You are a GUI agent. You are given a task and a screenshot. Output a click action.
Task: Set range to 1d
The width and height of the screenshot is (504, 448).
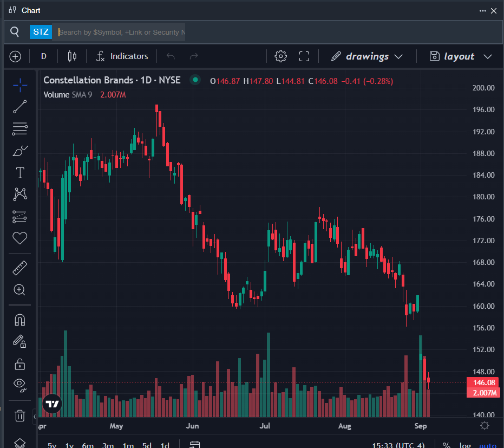[165, 445]
